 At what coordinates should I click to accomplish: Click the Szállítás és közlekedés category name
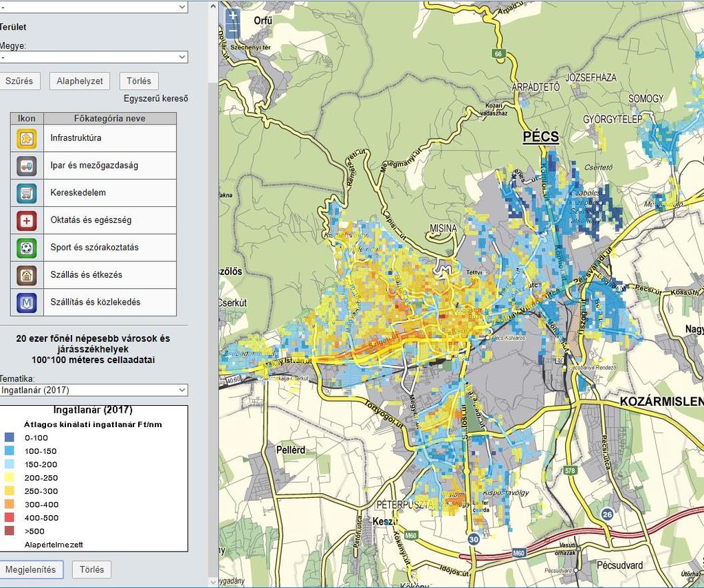pos(95,303)
